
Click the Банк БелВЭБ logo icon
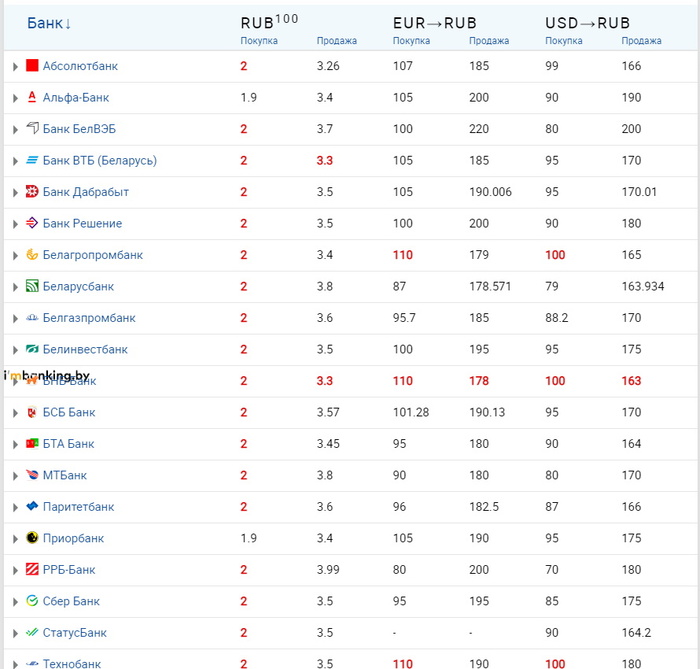(32, 128)
